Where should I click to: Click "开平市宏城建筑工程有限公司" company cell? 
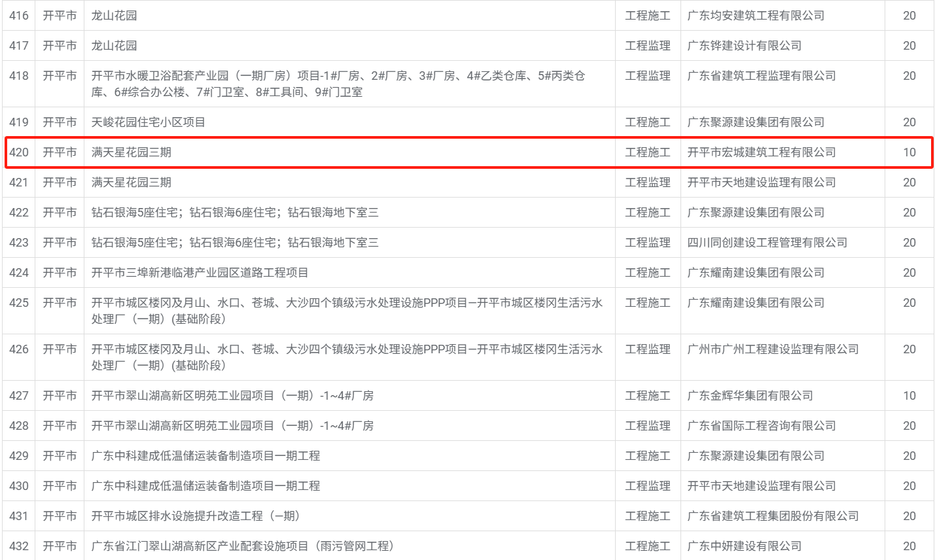point(762,152)
